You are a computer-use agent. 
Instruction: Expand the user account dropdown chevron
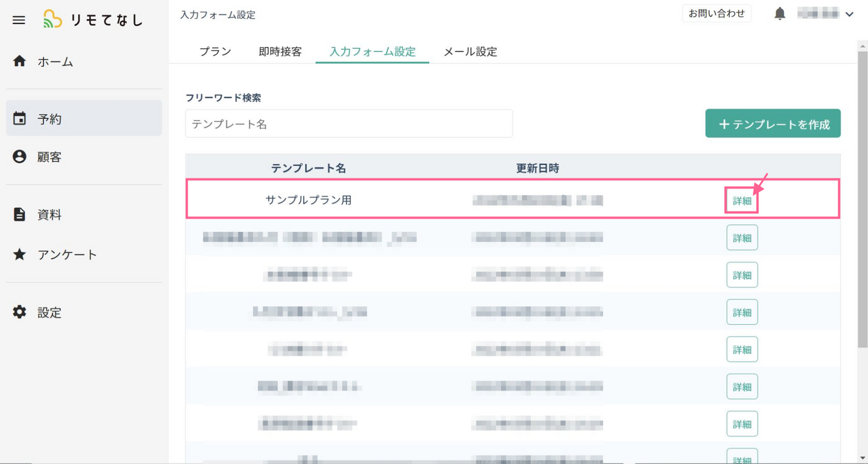(849, 14)
